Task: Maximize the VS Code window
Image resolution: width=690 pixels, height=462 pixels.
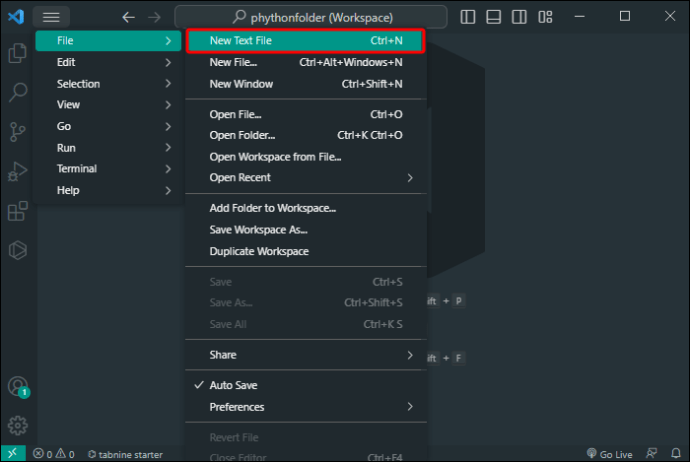Action: coord(624,17)
